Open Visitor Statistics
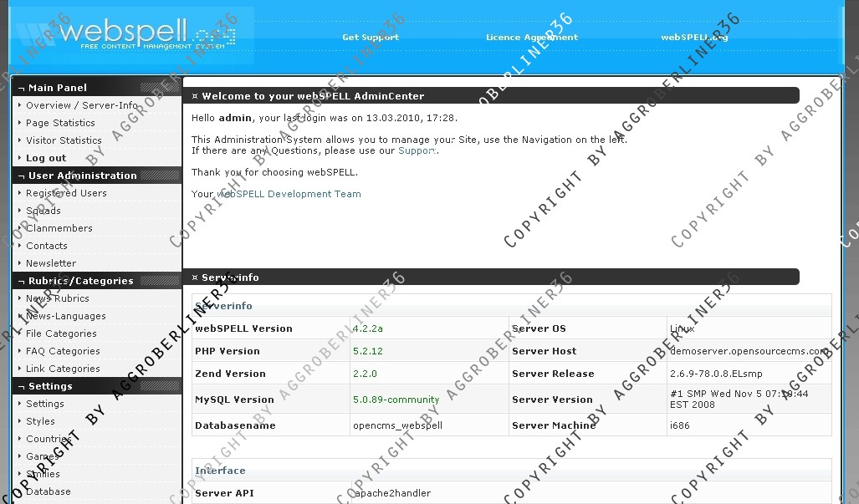 point(64,140)
